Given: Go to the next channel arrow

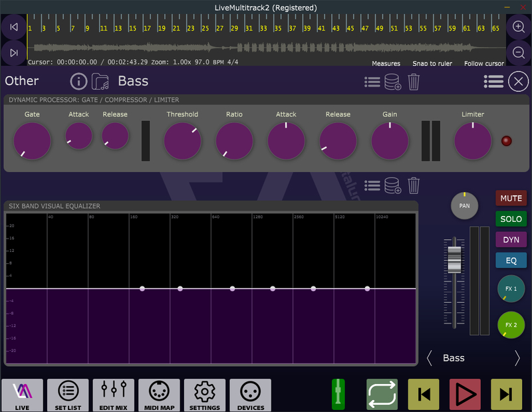Looking at the screenshot, I should pyautogui.click(x=517, y=358).
